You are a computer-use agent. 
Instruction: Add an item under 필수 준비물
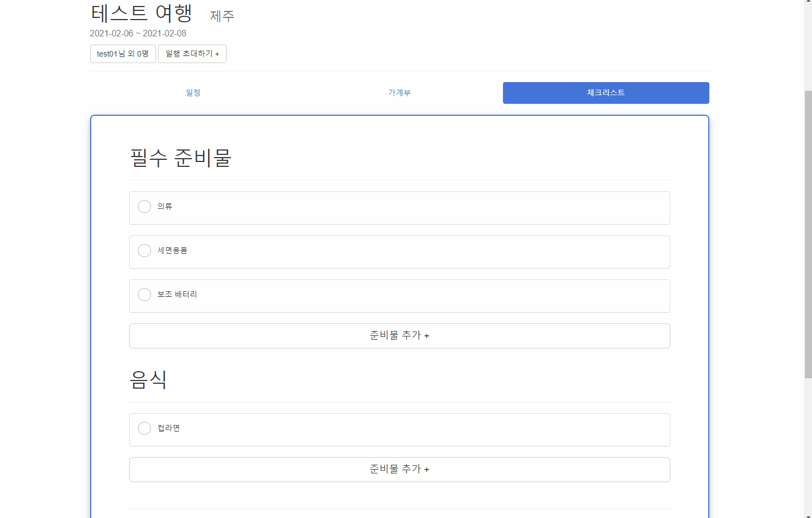point(400,336)
